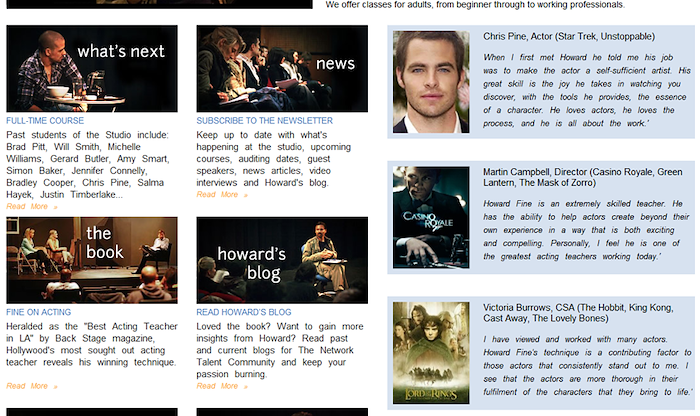This screenshot has height=416, width=700.
Task: Click Read More under the newsletter text
Action: coord(221,195)
